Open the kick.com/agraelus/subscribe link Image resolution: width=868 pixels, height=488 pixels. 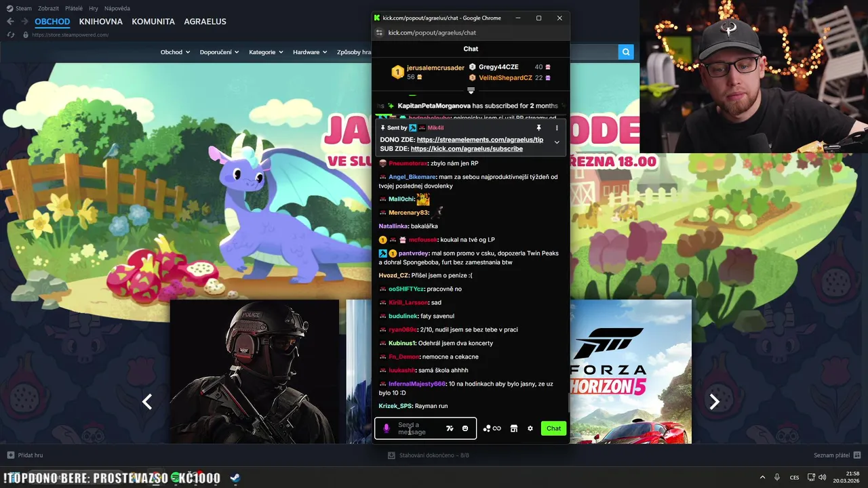coord(467,148)
